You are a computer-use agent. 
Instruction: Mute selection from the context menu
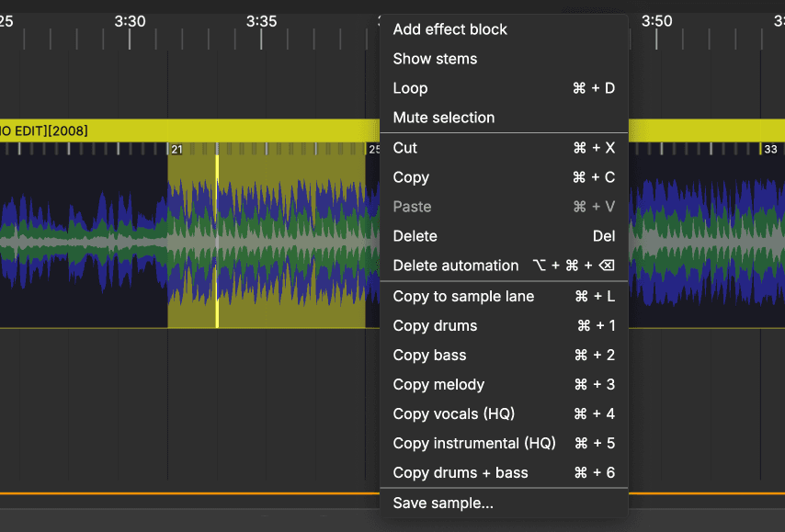(x=442, y=118)
